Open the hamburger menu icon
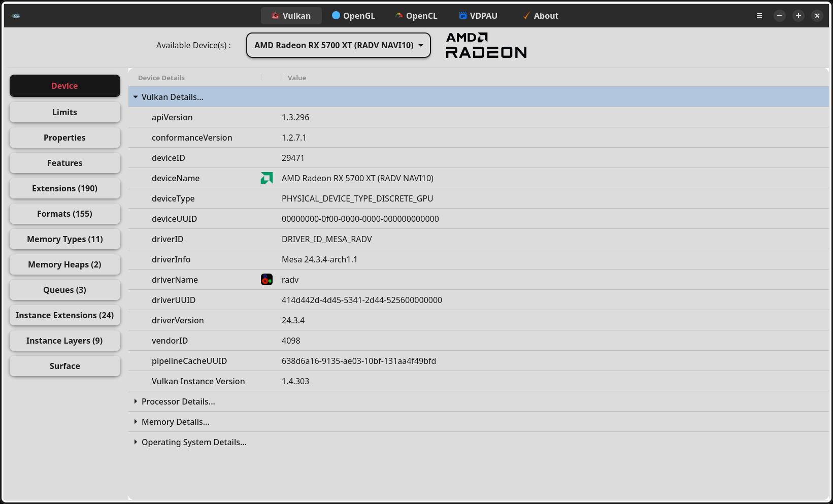Image resolution: width=833 pixels, height=504 pixels. click(759, 16)
